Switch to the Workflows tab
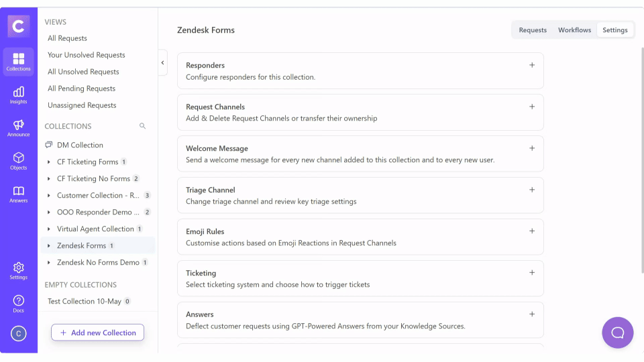Screen dimensions: 644x362 pos(574,30)
